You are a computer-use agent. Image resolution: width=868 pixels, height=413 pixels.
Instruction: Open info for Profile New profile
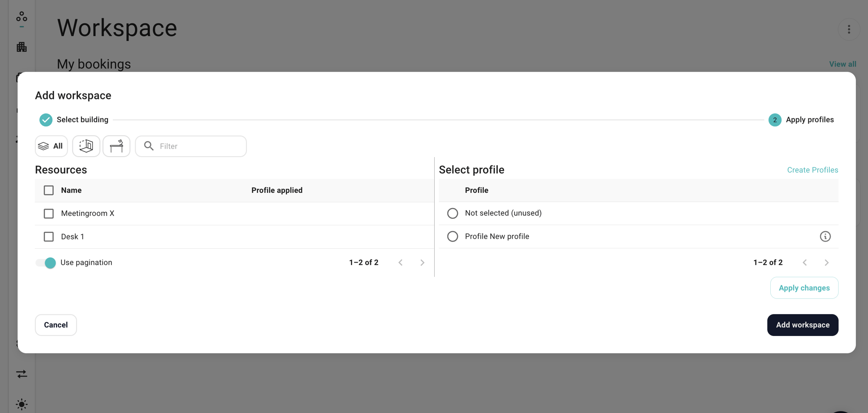(825, 237)
